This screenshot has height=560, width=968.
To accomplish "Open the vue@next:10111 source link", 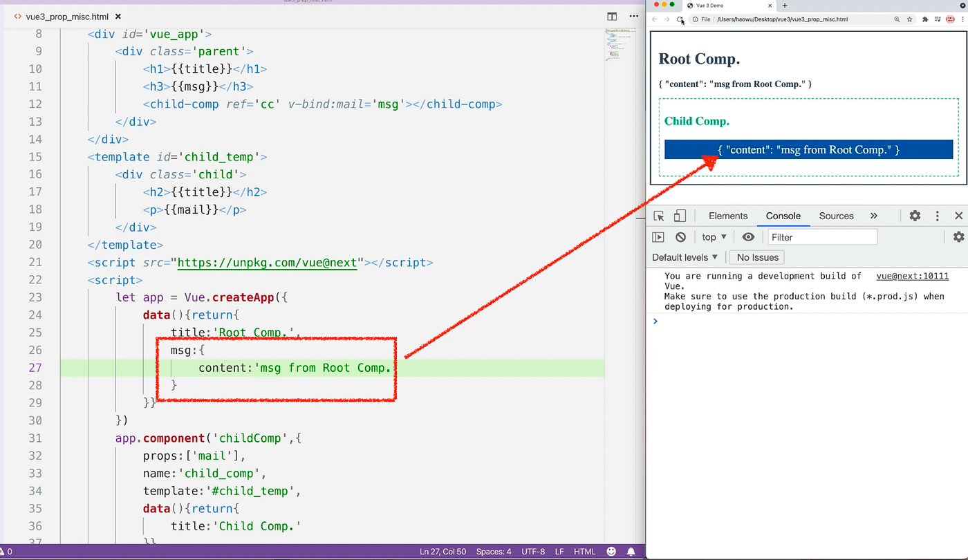I will point(912,276).
